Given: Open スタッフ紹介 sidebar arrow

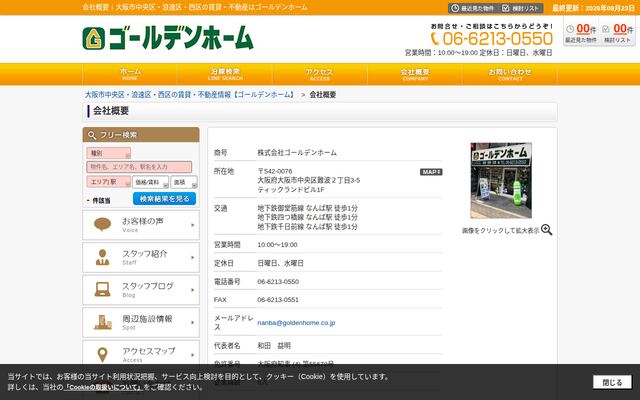Looking at the screenshot, I should tap(193, 257).
